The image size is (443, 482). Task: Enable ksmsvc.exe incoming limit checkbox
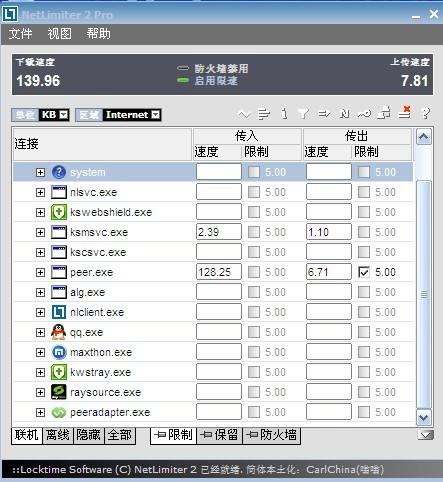tap(254, 232)
